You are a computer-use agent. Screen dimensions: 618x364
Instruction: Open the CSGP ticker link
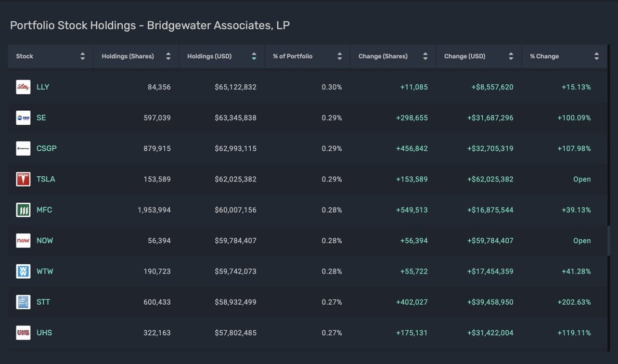[x=46, y=149]
